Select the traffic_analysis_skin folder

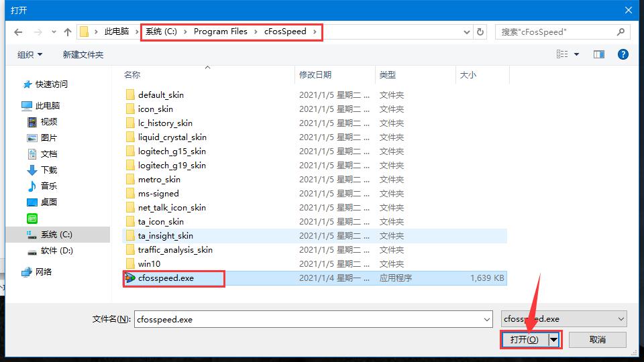click(x=175, y=249)
